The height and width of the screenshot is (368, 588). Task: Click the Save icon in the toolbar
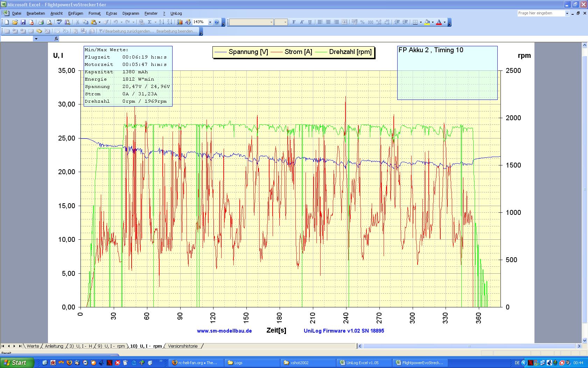pos(23,22)
